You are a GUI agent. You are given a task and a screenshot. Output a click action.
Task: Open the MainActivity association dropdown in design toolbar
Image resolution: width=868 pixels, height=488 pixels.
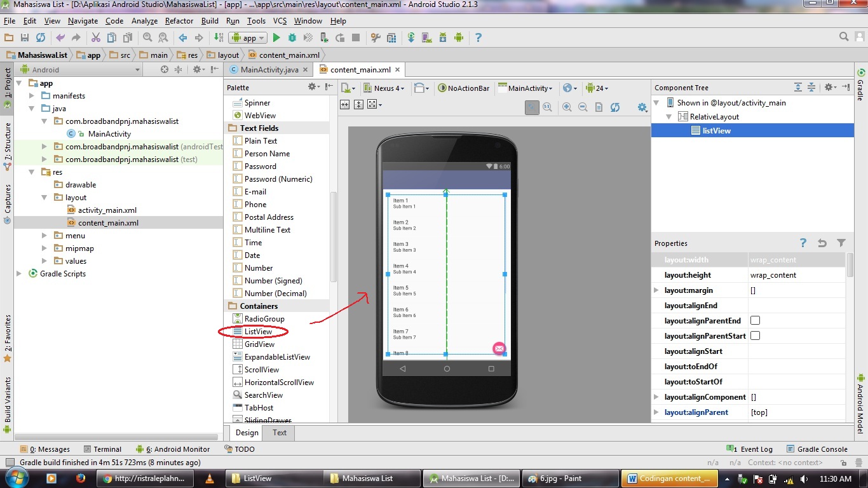(526, 88)
